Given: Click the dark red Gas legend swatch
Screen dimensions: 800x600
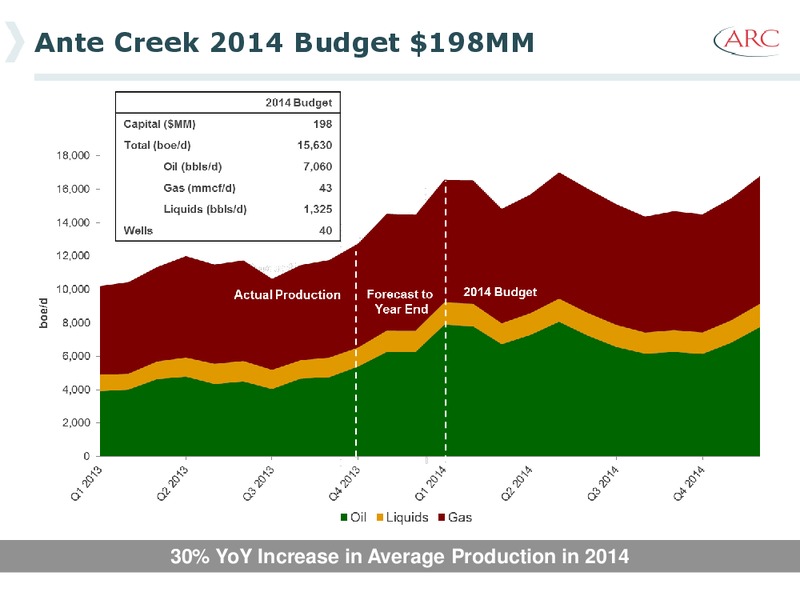Looking at the screenshot, I should coord(442,517).
